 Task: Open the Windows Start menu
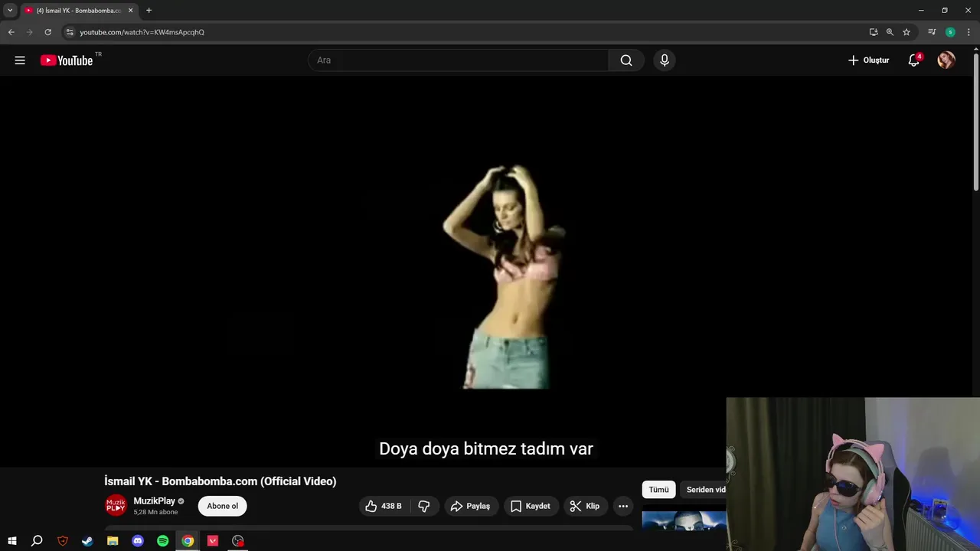pos(12,541)
